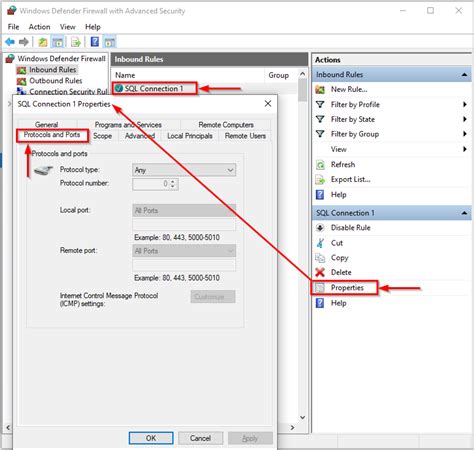Open the Remote port dropdown
Viewport: 474px width, 450px height.
point(184,251)
